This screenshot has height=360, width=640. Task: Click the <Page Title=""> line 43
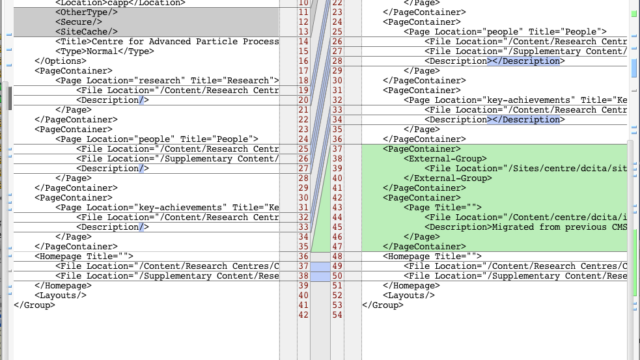coord(442,207)
